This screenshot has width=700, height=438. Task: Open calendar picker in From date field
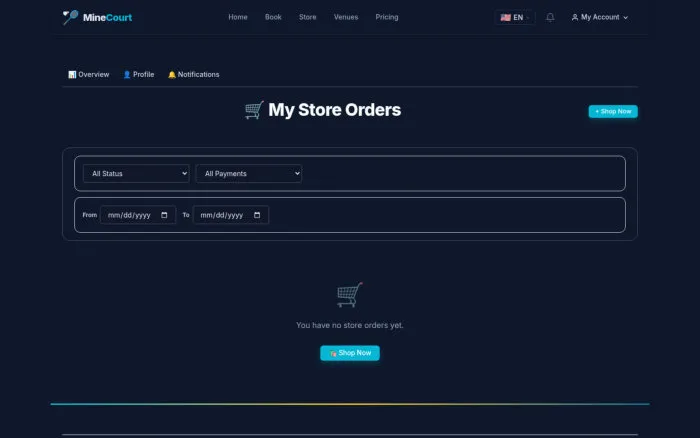[x=164, y=215]
